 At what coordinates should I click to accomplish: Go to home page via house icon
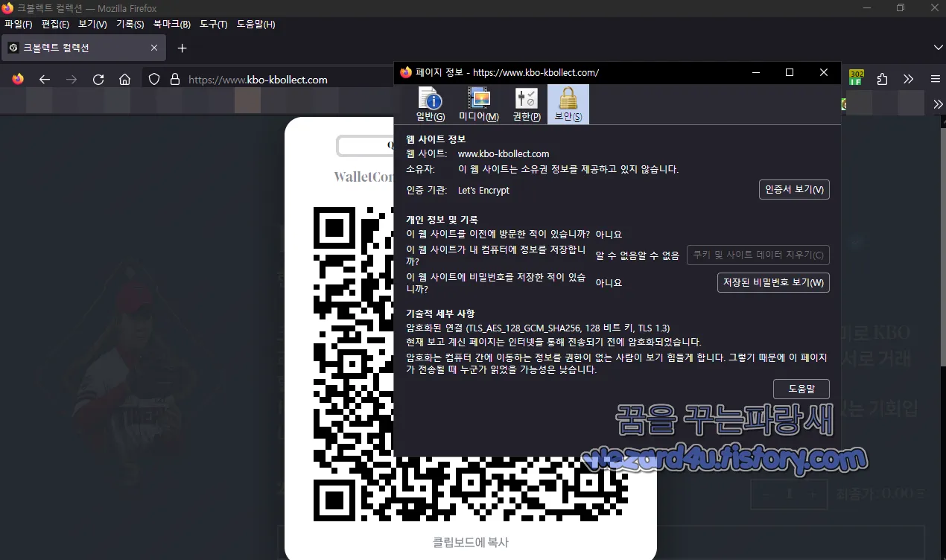(x=125, y=80)
